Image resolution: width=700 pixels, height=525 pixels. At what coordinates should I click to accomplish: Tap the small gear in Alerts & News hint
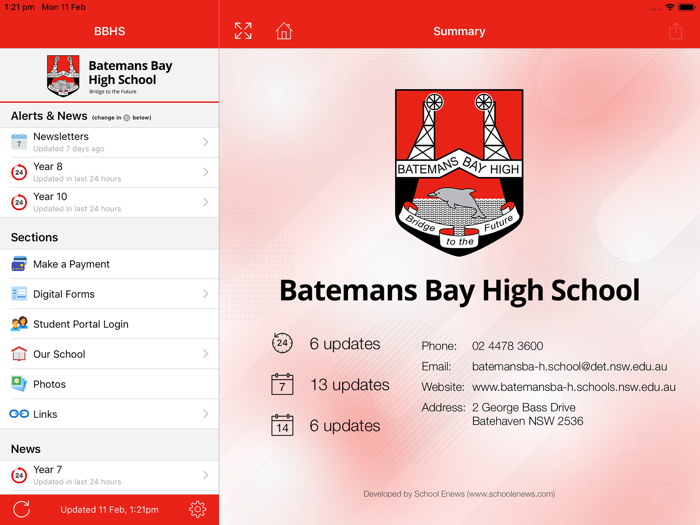pos(127,117)
